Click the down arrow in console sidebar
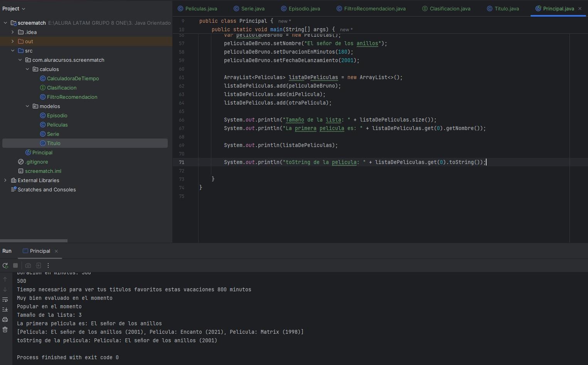Viewport: 588px width, 365px height. (x=5, y=289)
